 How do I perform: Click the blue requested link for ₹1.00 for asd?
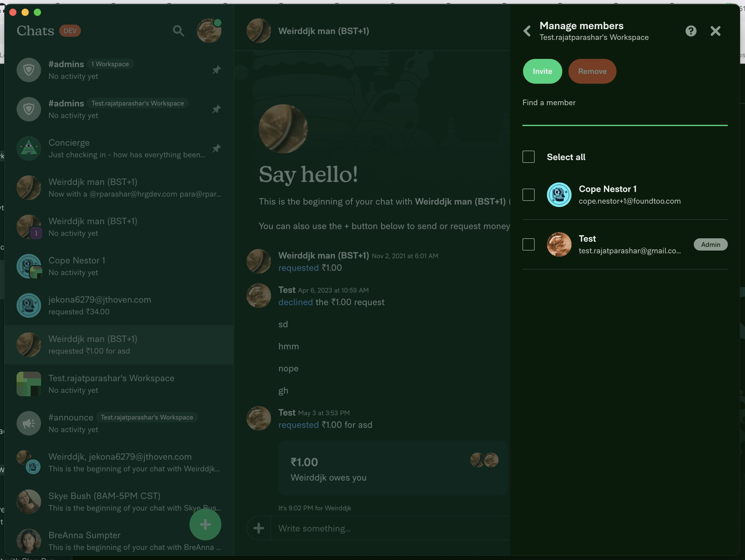(x=298, y=425)
